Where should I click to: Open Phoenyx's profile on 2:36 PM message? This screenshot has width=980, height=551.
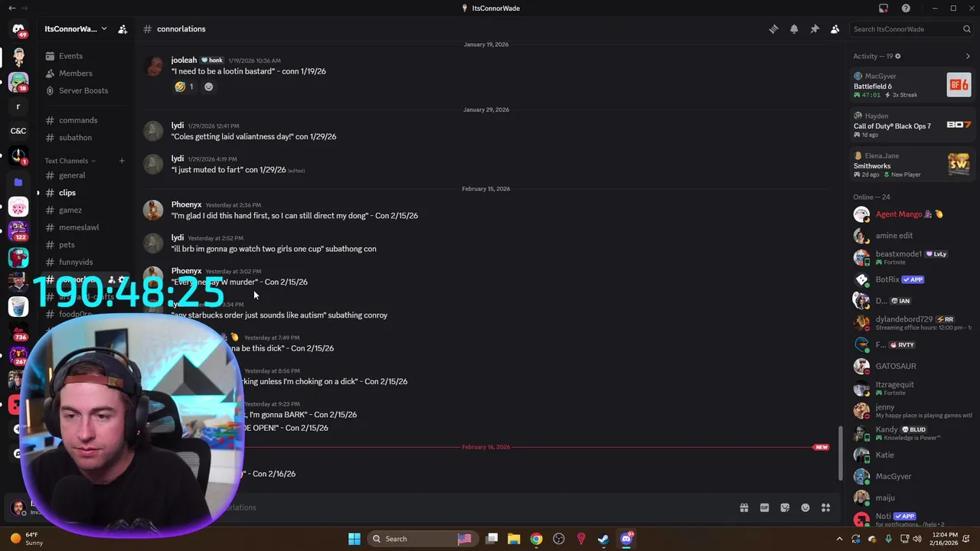tap(186, 204)
